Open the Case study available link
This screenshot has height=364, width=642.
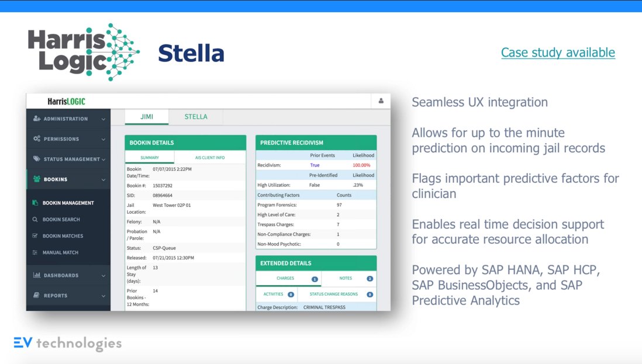pyautogui.click(x=558, y=53)
